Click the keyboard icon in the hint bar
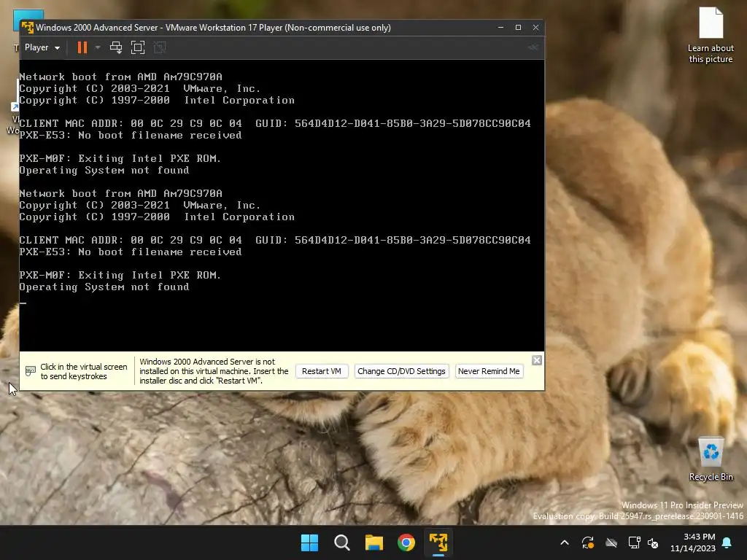 pyautogui.click(x=31, y=371)
